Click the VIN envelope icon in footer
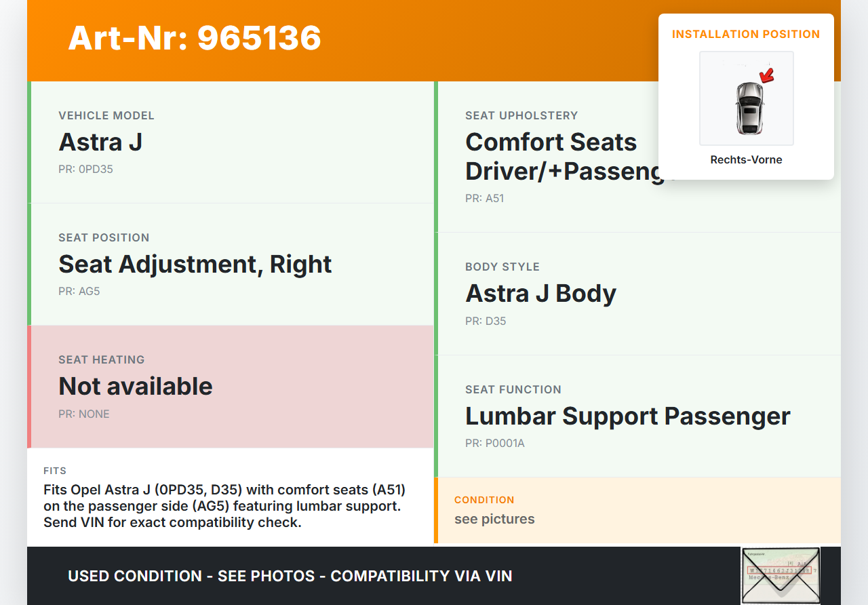The image size is (868, 605). click(x=780, y=575)
